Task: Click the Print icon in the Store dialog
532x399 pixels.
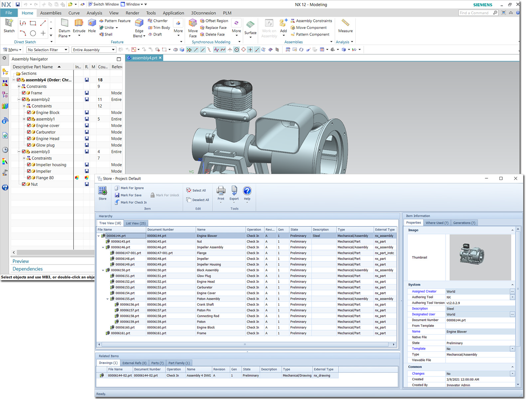Action: (x=221, y=193)
